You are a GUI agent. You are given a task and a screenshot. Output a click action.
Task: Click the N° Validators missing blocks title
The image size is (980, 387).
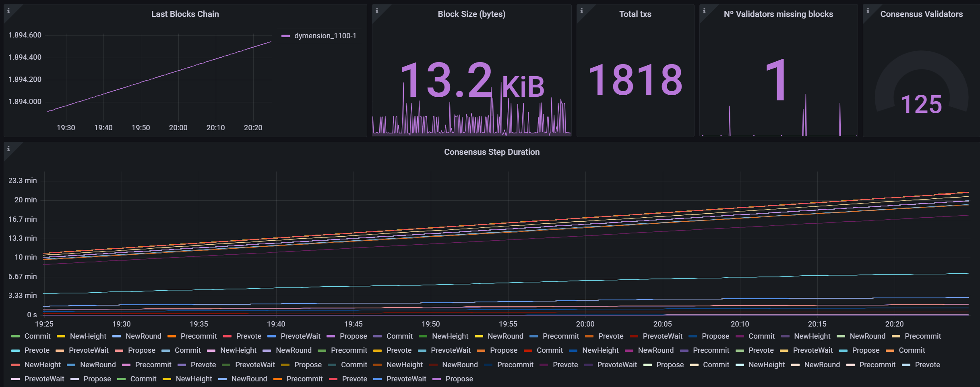pos(778,14)
